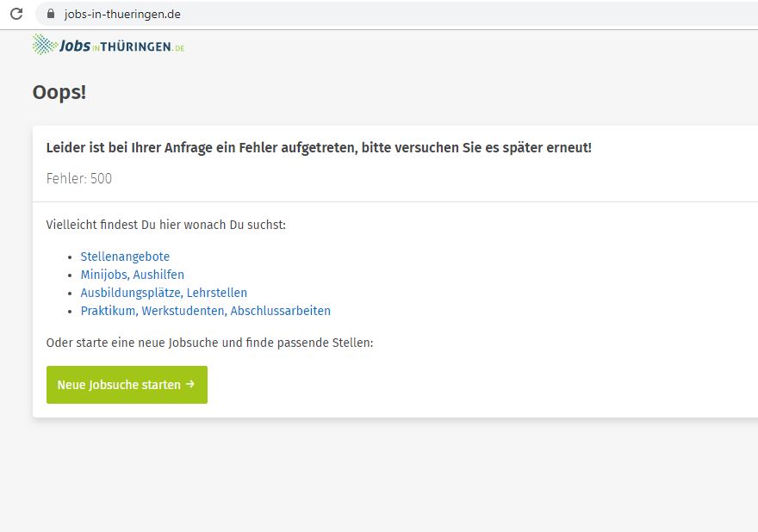Click the bold "Leider ist bei Ihrer Anfrage" error message
Screen dimensions: 758x532
point(319,147)
